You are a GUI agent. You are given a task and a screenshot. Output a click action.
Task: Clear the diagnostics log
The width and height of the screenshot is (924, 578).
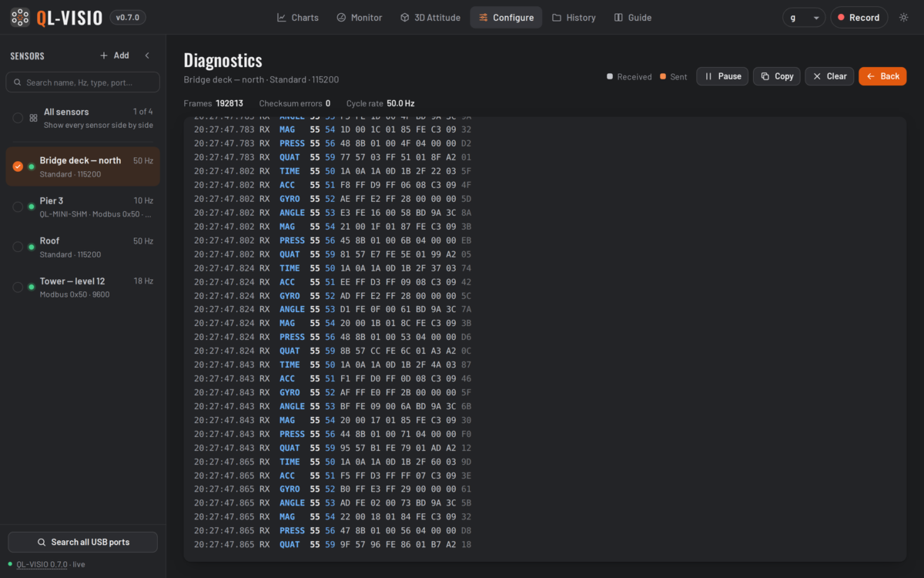click(x=829, y=76)
